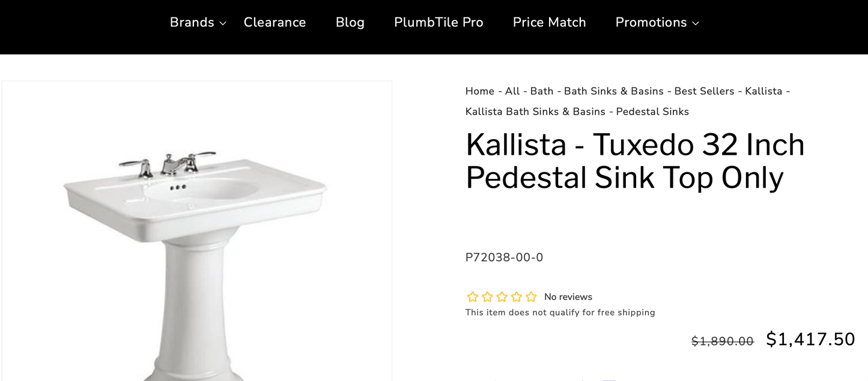Navigate to the Blog section

pos(350,22)
